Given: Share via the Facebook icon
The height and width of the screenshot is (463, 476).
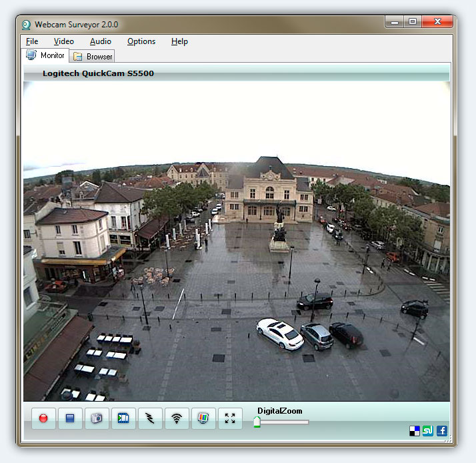Looking at the screenshot, I should click(x=441, y=431).
